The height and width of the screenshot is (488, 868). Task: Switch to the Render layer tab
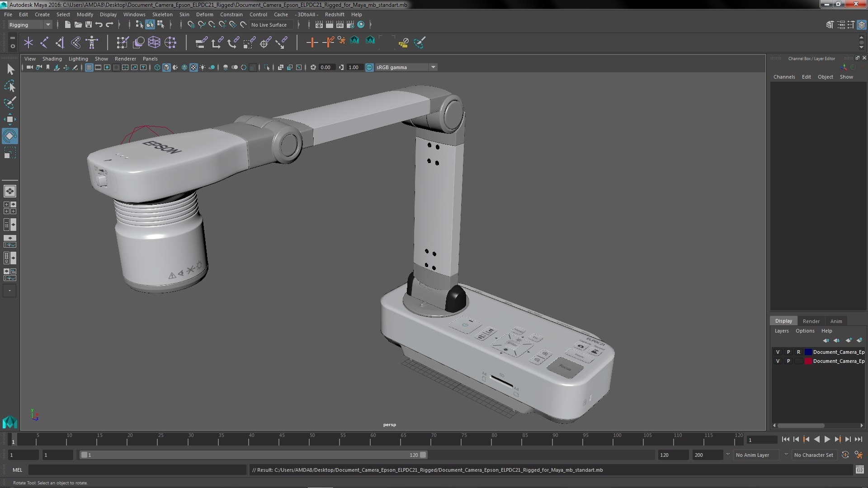click(811, 321)
